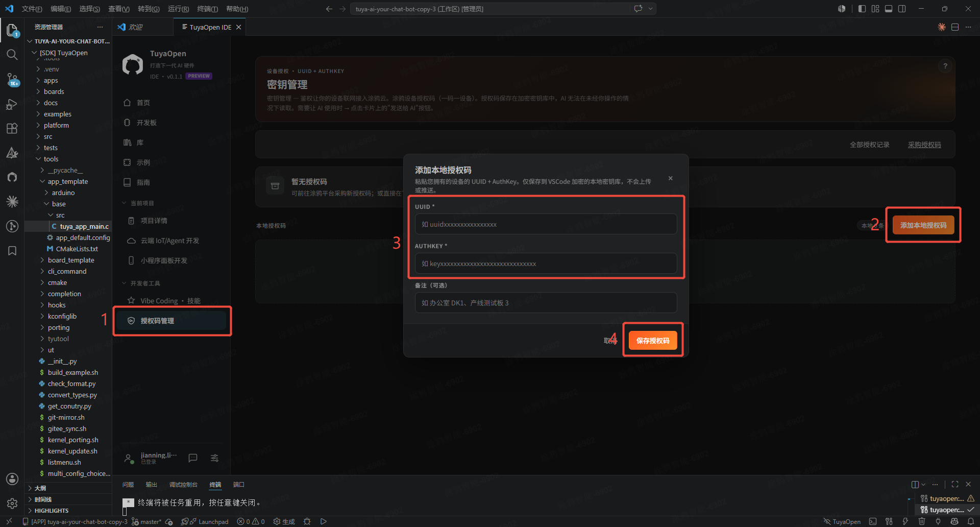Open the Search view in activity bar
980x527 pixels.
coord(12,55)
